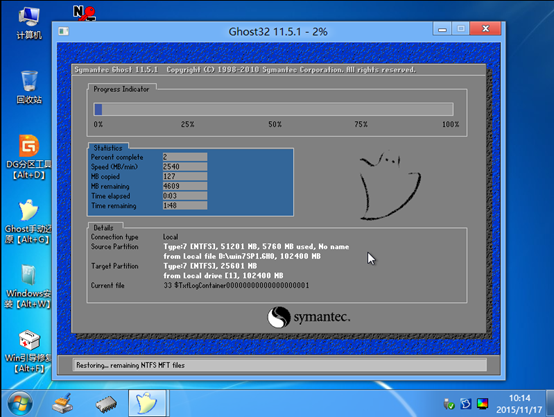Close the Ghost32 window

click(x=485, y=29)
